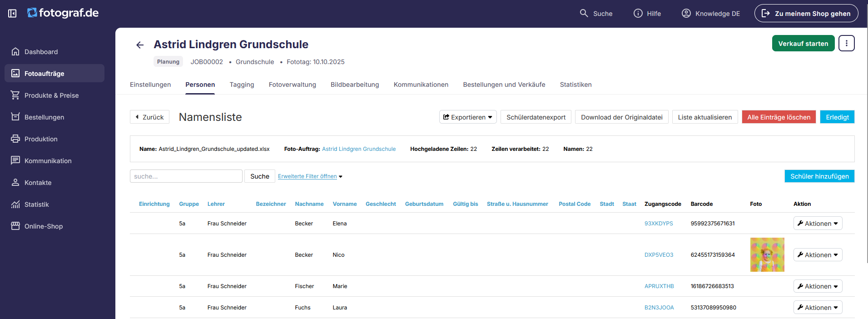
Task: Click the Produkte & Preise cart icon
Action: pyautogui.click(x=15, y=95)
